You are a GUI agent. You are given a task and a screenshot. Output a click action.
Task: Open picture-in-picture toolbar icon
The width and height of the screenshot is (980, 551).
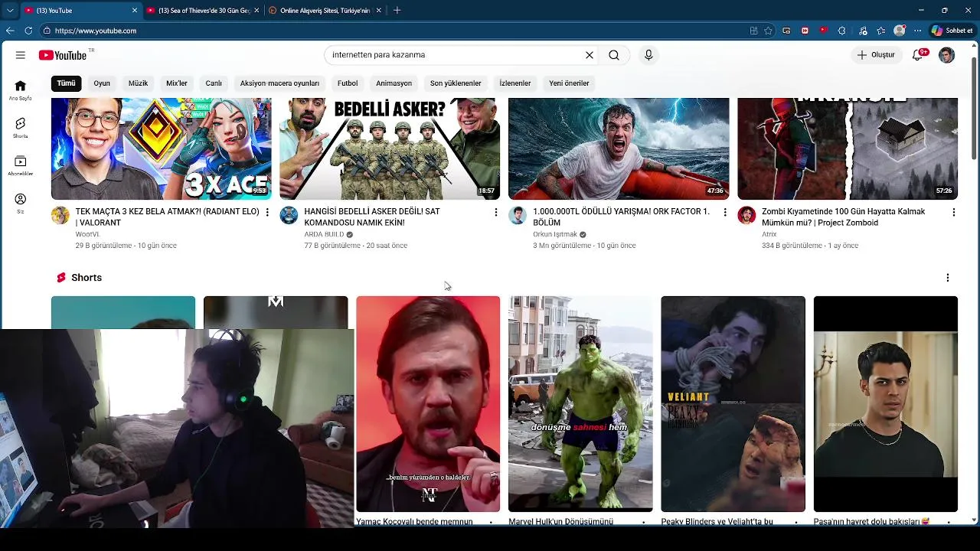click(x=786, y=31)
